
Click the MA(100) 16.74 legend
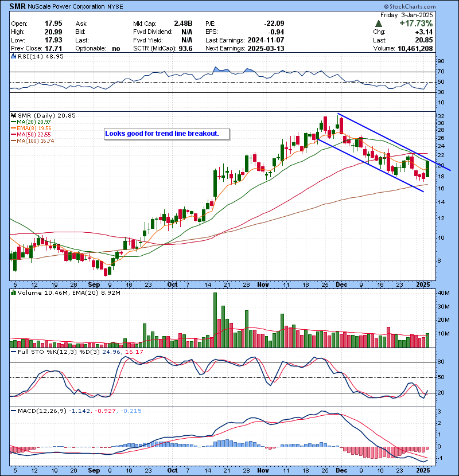click(x=33, y=141)
